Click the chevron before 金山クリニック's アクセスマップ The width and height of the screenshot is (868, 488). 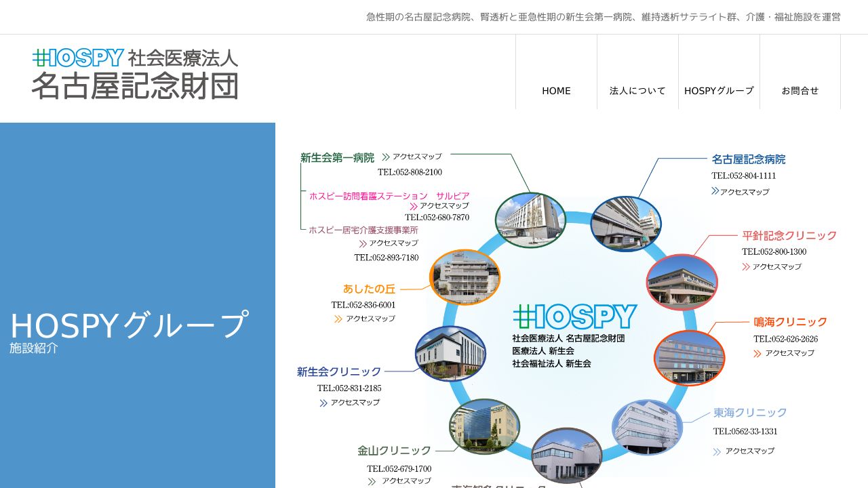coord(372,479)
